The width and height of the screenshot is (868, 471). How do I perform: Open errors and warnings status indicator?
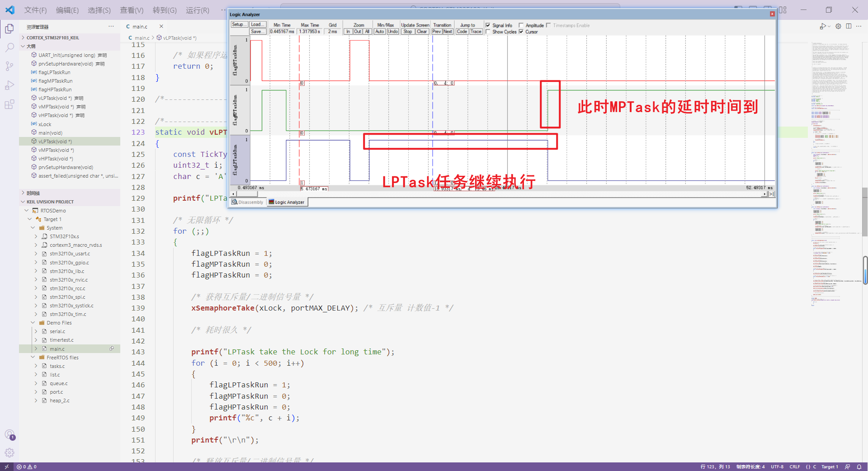27,466
